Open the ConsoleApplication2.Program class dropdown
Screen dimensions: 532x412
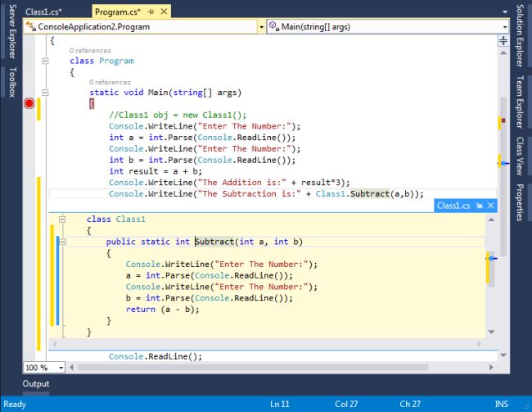[x=261, y=26]
